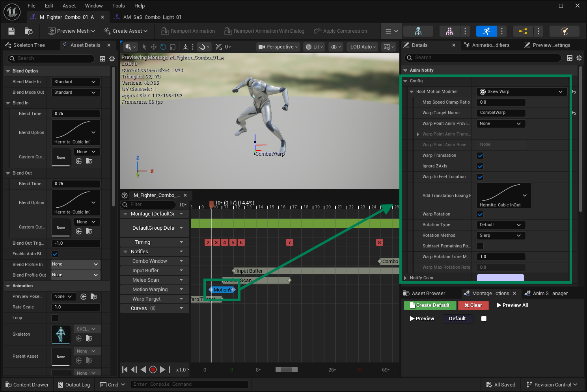Open the Root Motion Modifier Skew Warp dropdown
Viewport: 587px width, 392px height.
[522, 92]
